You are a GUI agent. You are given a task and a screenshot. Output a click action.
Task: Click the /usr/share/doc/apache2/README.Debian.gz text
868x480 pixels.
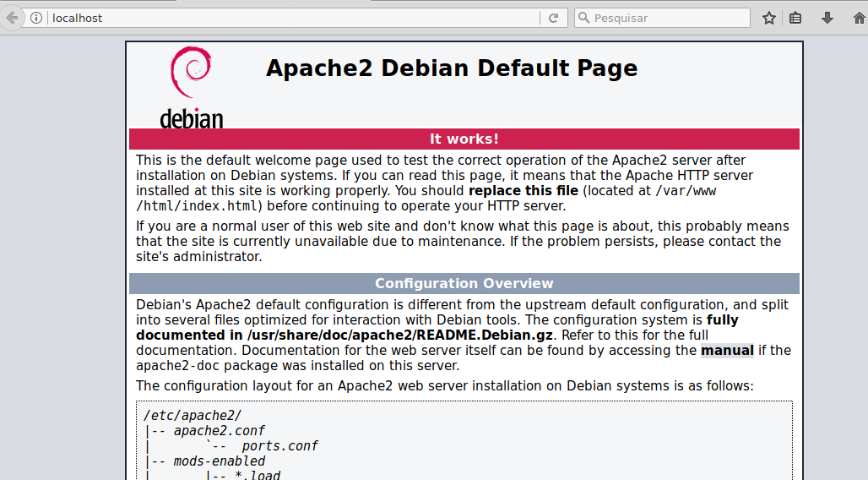point(399,335)
